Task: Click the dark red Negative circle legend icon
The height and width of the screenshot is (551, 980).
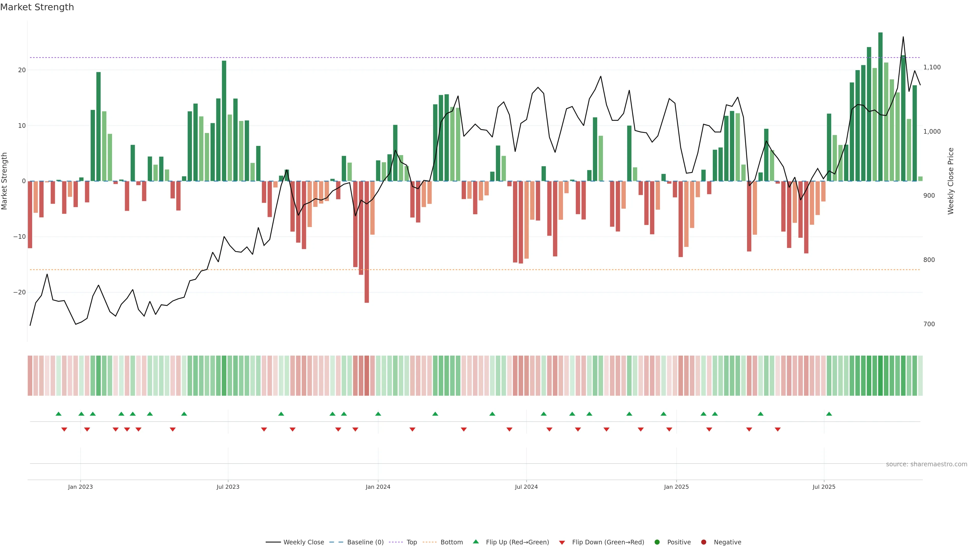Action: coord(703,542)
